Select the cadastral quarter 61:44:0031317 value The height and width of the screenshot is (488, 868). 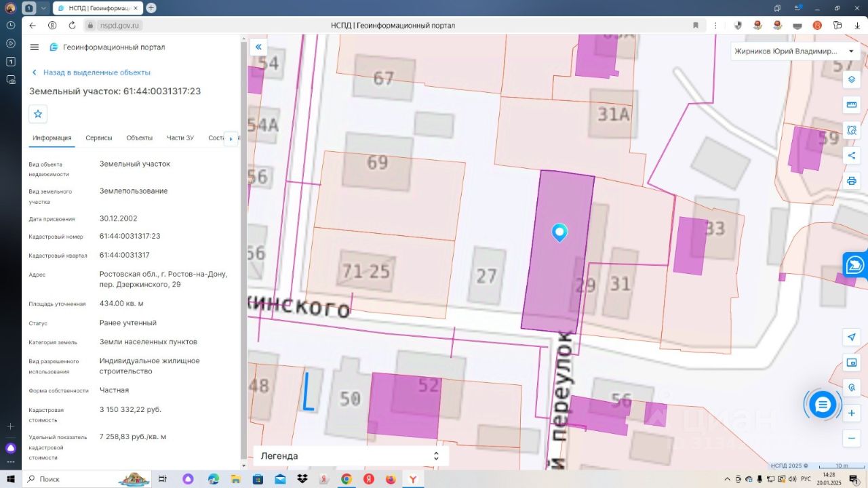(124, 255)
